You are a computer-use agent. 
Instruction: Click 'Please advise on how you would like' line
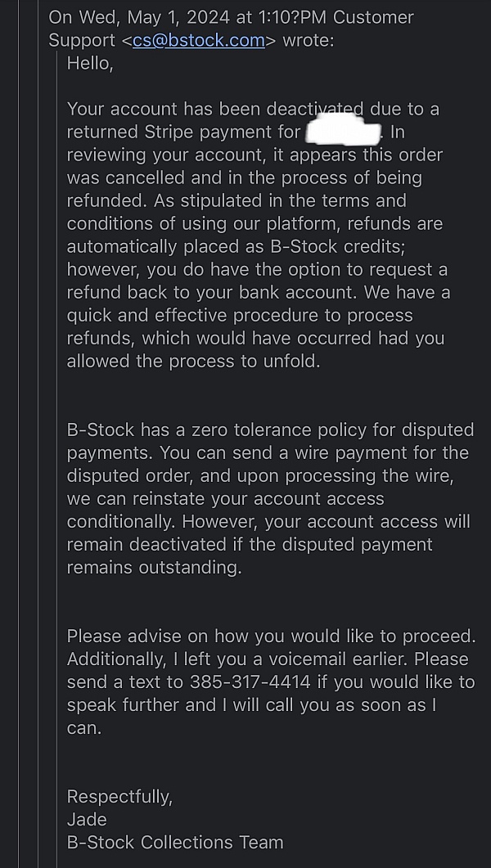pyautogui.click(x=232, y=636)
